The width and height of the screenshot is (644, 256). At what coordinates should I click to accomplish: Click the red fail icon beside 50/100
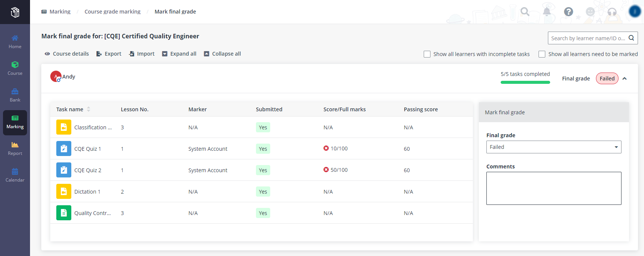coord(326,170)
